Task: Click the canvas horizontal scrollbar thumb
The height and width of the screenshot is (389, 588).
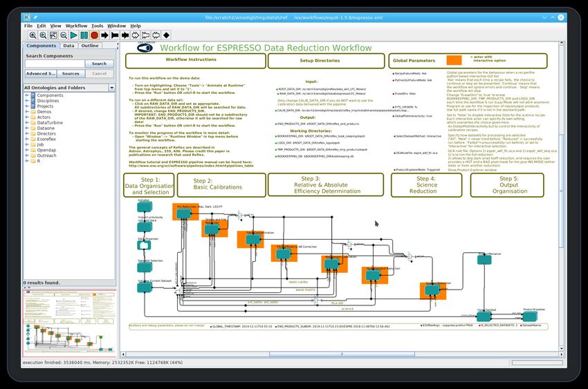Action: [342, 354]
